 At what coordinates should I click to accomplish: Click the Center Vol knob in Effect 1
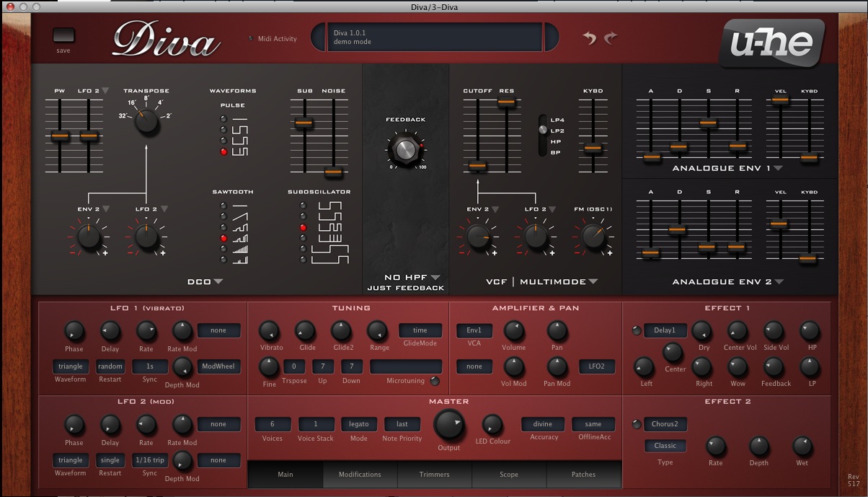(738, 331)
